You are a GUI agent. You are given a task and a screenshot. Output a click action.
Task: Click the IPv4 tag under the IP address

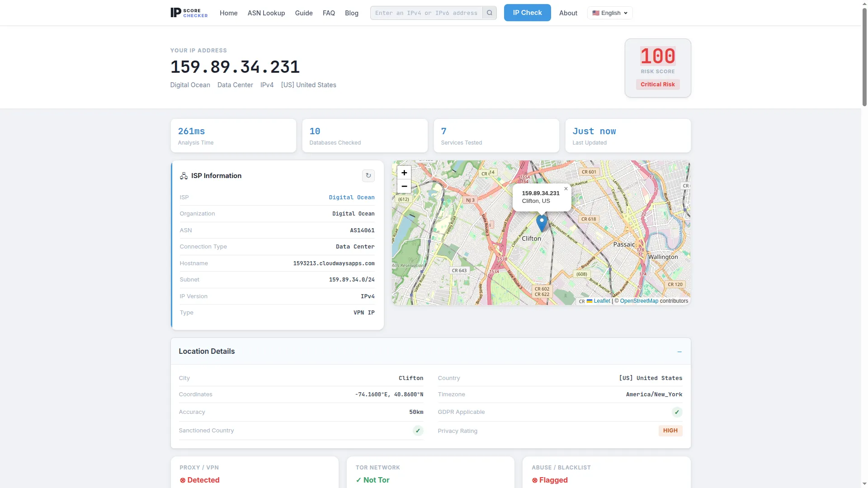pyautogui.click(x=267, y=85)
